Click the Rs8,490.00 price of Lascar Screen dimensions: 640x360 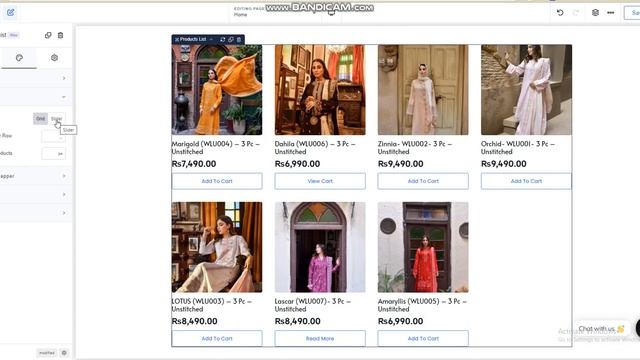298,321
